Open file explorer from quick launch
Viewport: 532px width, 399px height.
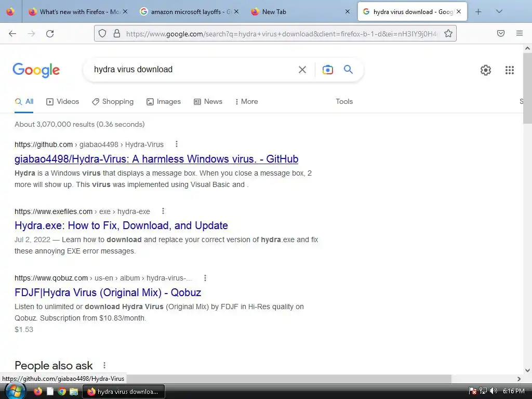(x=74, y=392)
